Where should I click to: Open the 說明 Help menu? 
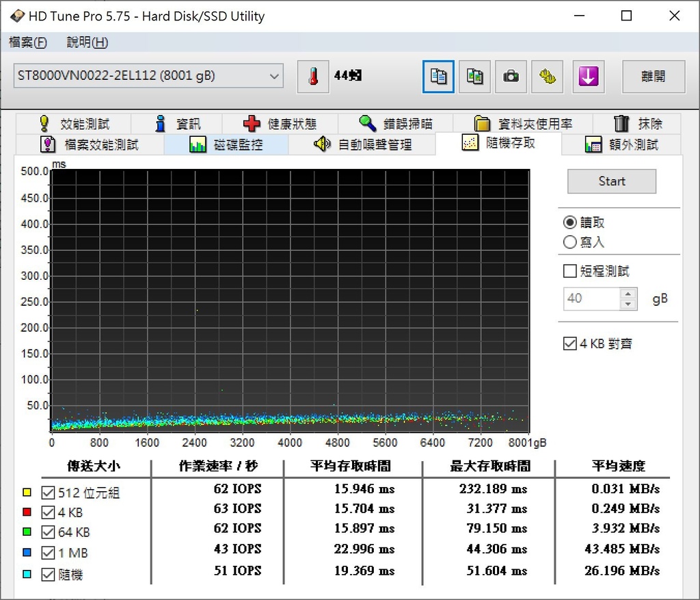tap(87, 42)
